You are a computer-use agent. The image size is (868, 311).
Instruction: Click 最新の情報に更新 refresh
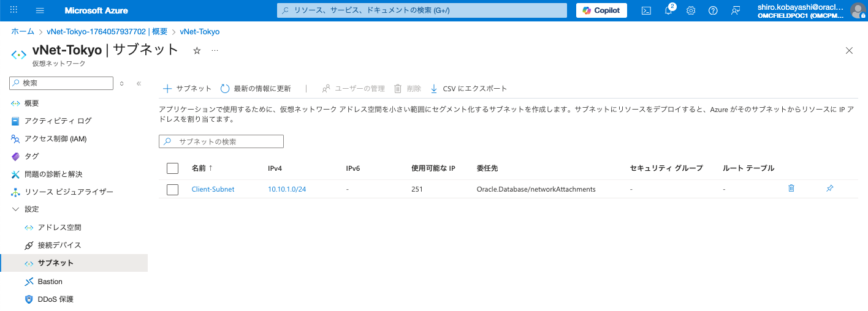[x=256, y=89]
